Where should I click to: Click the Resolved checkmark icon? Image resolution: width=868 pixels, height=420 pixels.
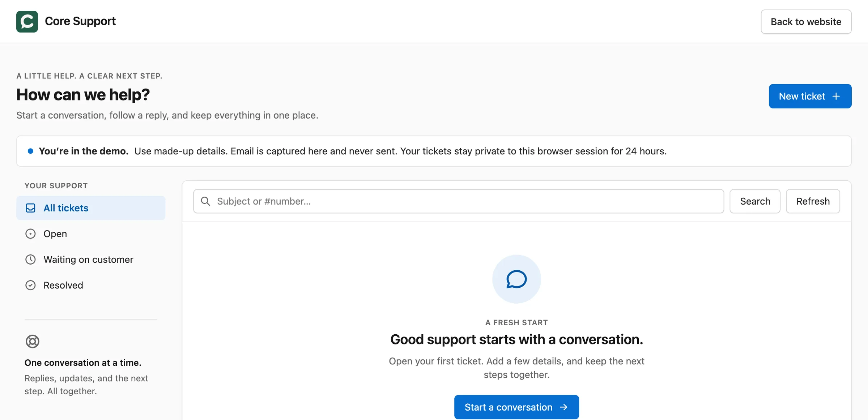(31, 285)
